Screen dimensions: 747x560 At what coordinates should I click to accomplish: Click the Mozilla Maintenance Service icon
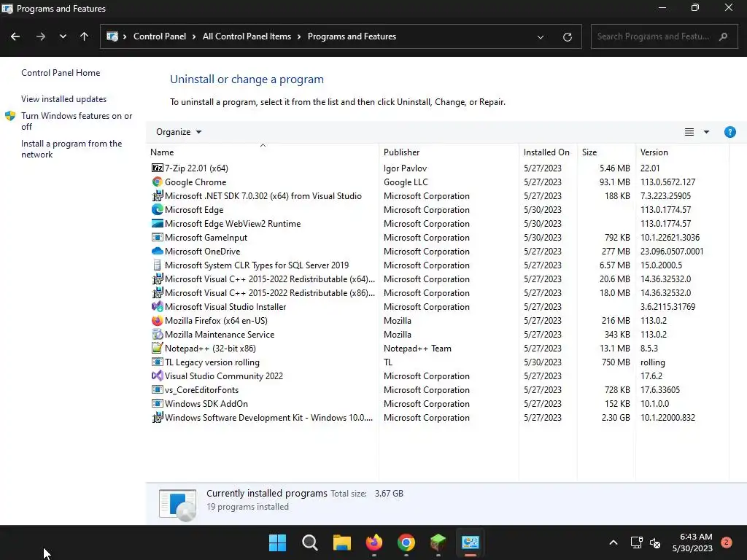(x=158, y=334)
